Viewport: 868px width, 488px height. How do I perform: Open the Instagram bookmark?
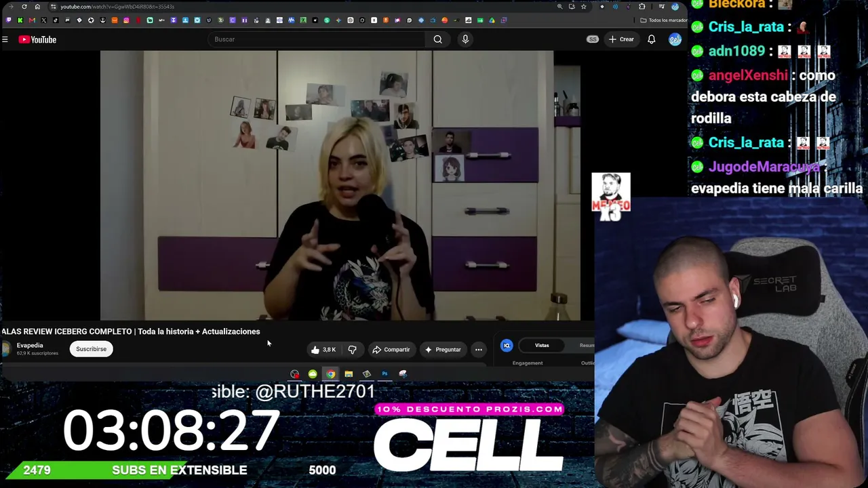pos(126,20)
